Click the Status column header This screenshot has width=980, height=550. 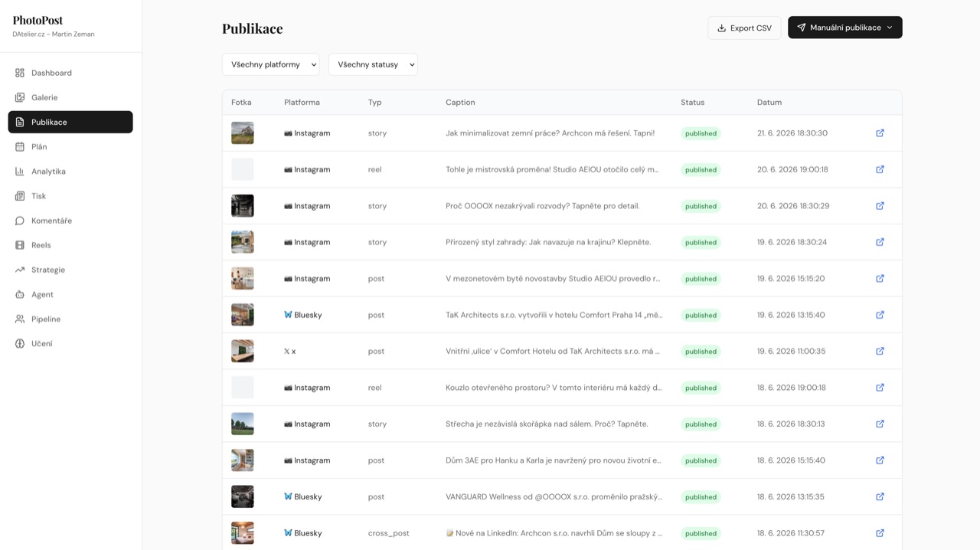click(692, 102)
